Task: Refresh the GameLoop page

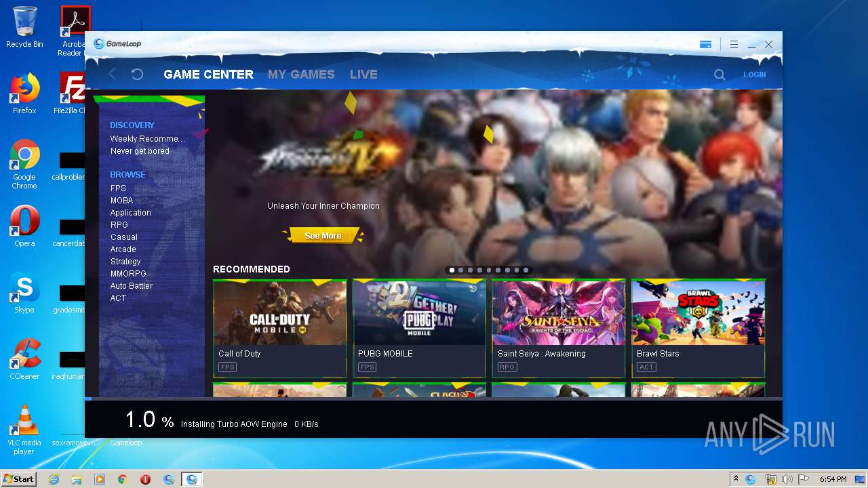Action: [x=137, y=75]
